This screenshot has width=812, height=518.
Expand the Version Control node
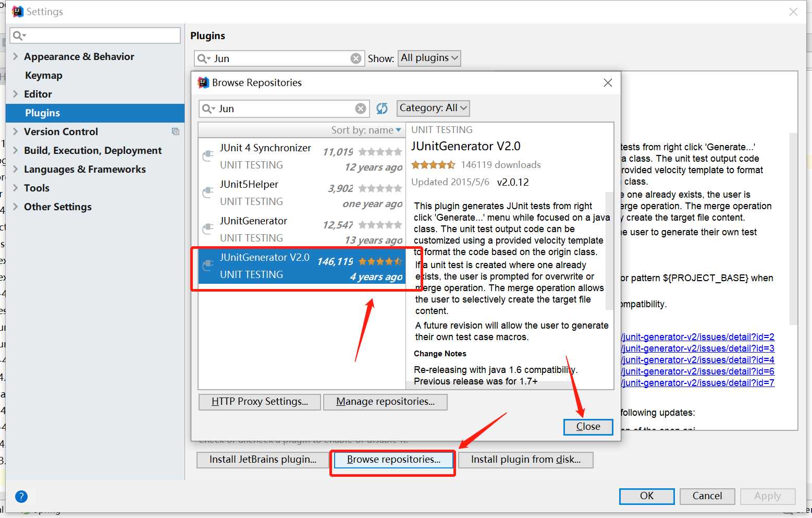coord(16,131)
